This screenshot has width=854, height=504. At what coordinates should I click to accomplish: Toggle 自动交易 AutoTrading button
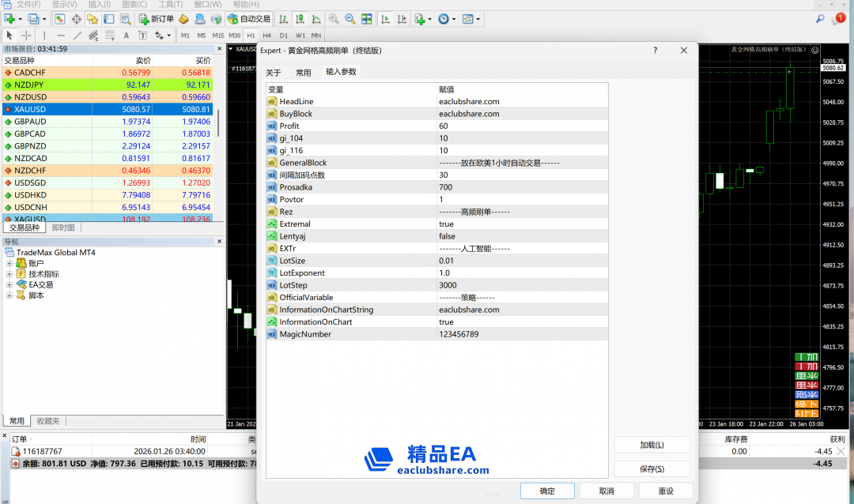[x=248, y=19]
